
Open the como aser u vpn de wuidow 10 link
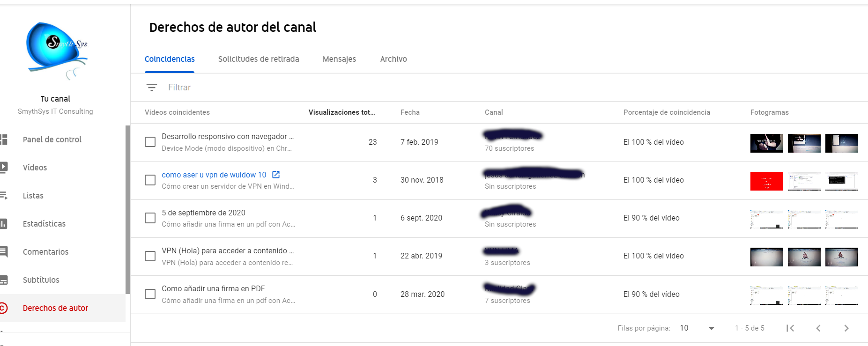click(x=214, y=175)
